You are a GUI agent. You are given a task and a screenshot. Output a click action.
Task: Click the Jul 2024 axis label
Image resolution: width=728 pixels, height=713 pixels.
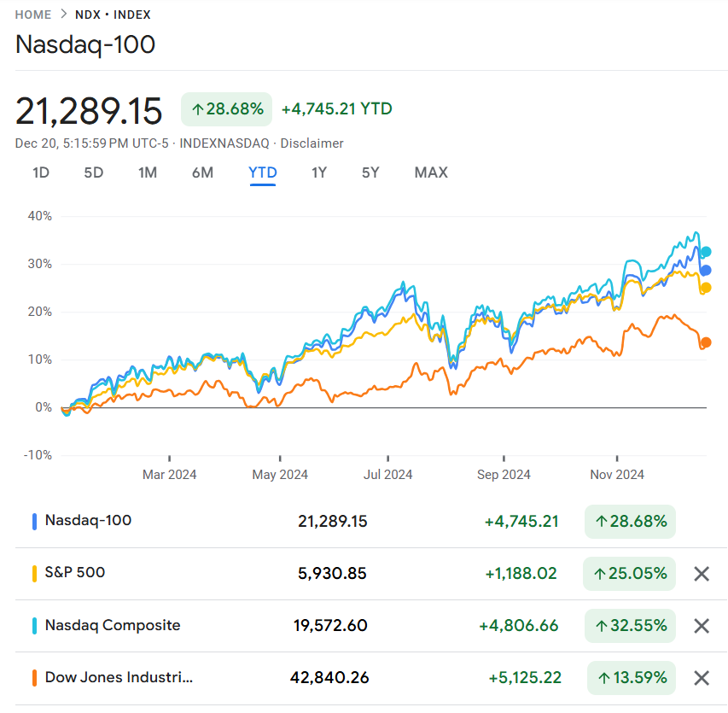(387, 475)
